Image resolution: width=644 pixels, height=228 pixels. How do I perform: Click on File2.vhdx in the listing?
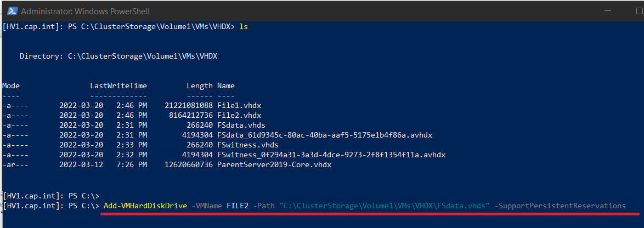tap(239, 115)
